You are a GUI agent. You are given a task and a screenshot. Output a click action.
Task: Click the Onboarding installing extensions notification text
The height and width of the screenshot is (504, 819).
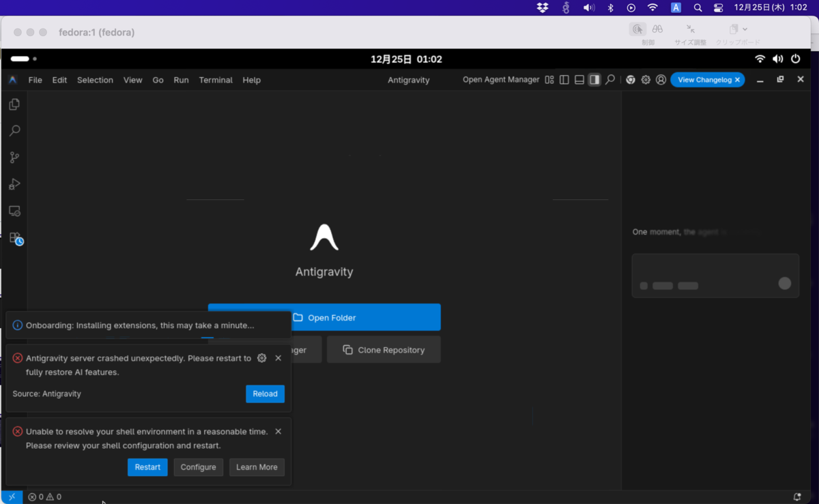tap(140, 325)
